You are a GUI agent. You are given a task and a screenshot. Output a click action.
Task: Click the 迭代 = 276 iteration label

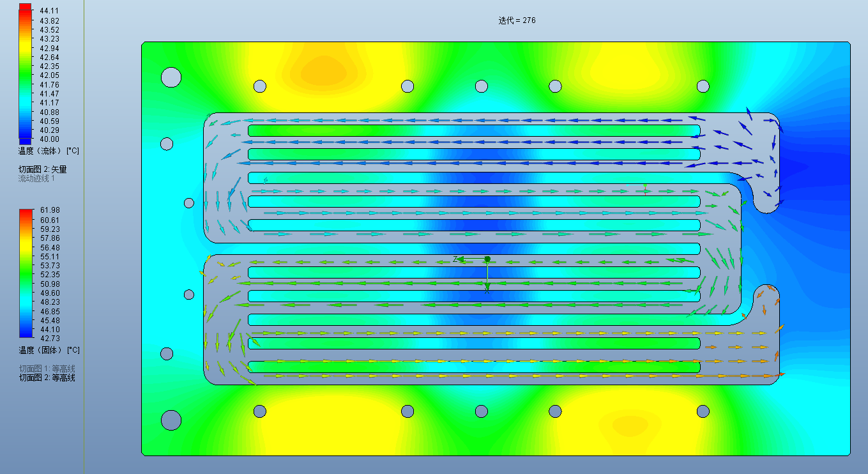point(517,20)
